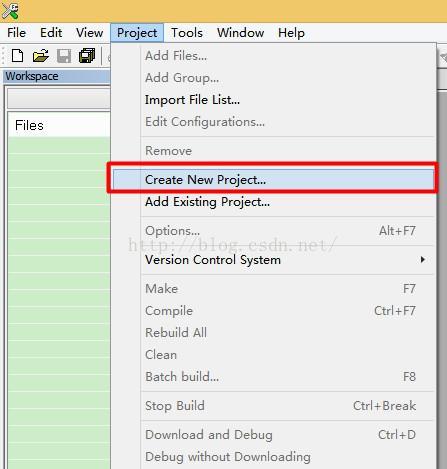Click the workspace configuration dropdown box
447x469 pixels.
59,99
